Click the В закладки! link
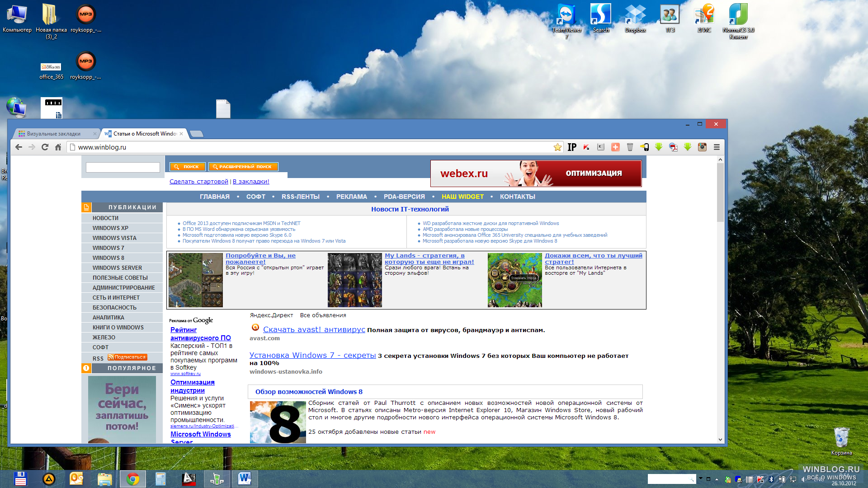The height and width of the screenshot is (488, 868). coord(251,182)
